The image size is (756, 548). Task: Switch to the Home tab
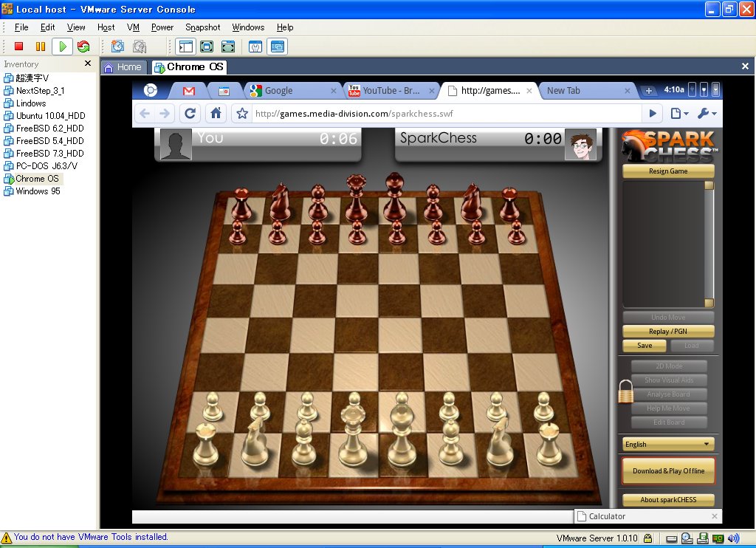123,67
